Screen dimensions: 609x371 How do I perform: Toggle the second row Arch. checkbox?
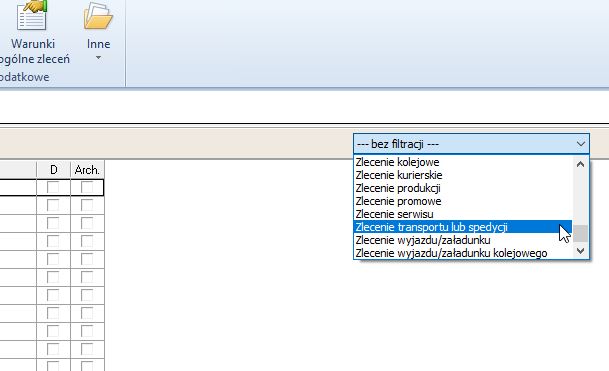click(87, 205)
